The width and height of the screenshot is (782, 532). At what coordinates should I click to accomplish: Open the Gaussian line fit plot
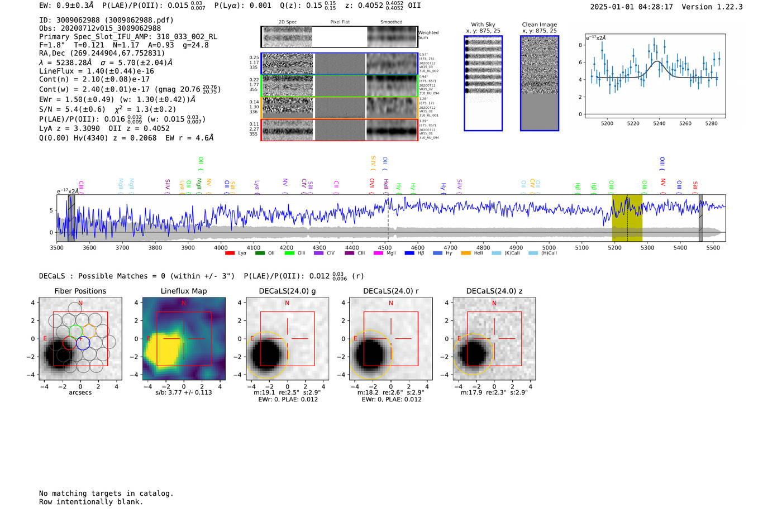tap(655, 76)
